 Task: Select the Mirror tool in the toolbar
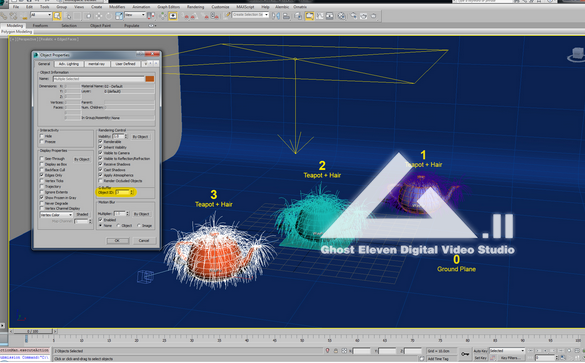[276, 16]
